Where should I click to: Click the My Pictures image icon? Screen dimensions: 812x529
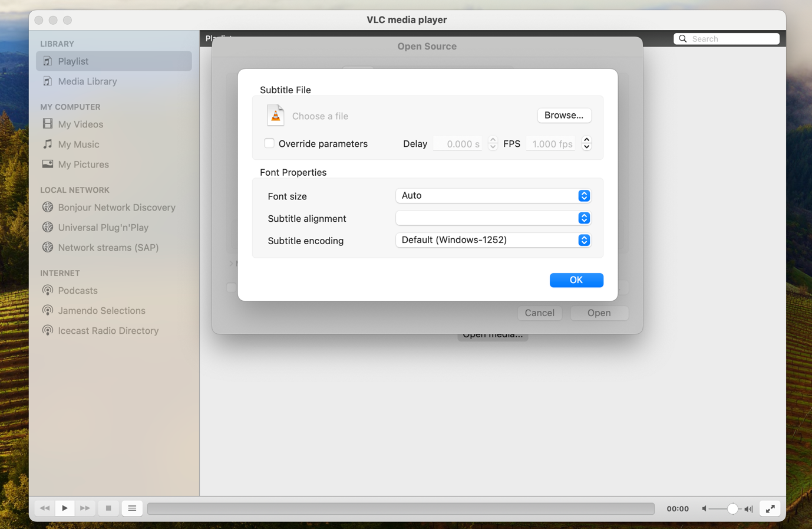coord(48,165)
